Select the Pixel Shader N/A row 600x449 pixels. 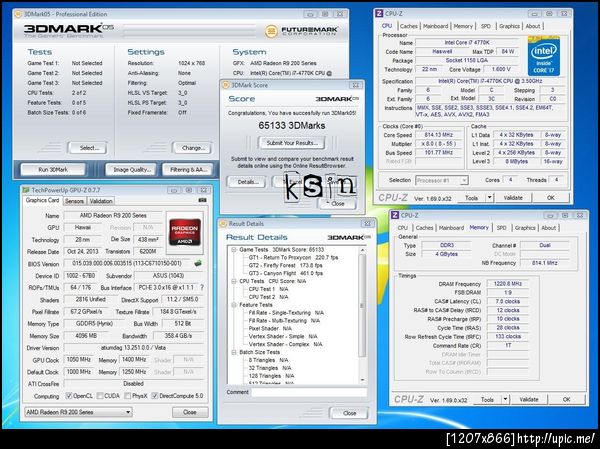tap(270, 328)
